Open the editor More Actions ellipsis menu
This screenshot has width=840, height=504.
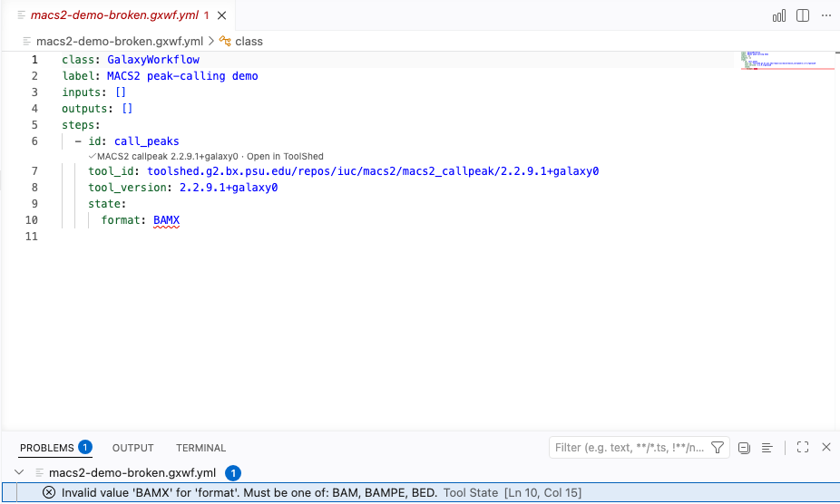point(826,15)
